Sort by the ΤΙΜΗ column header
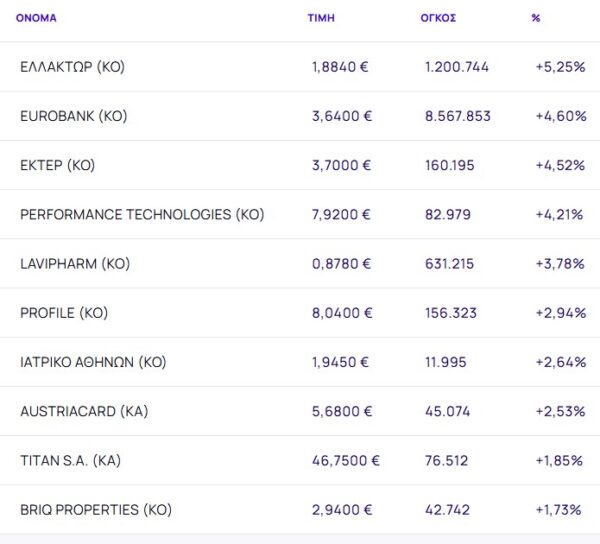The width and height of the screenshot is (600, 544). point(321,18)
